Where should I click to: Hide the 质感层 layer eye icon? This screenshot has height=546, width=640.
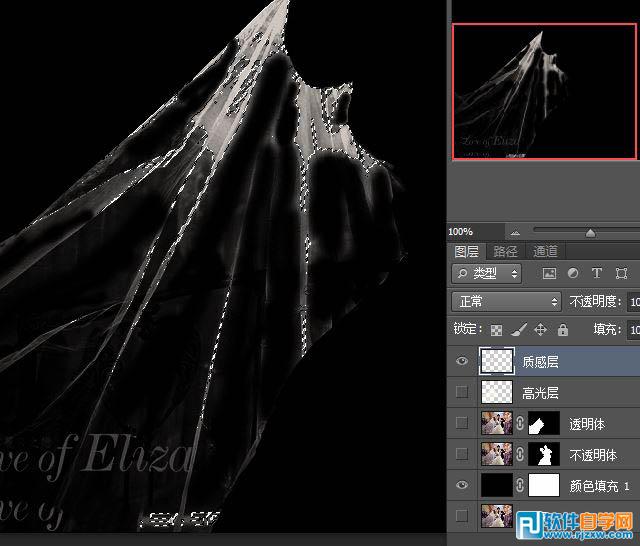[462, 361]
